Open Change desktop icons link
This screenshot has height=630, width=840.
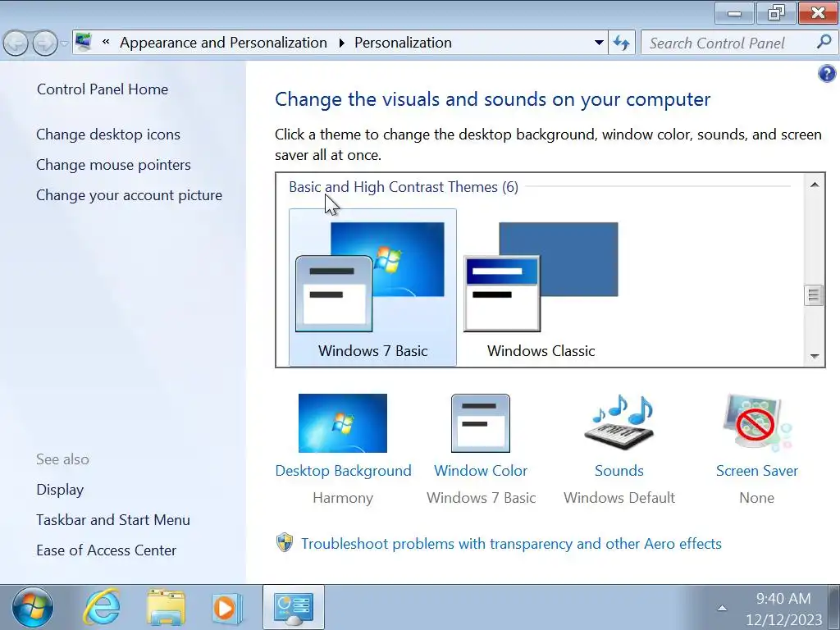108,134
